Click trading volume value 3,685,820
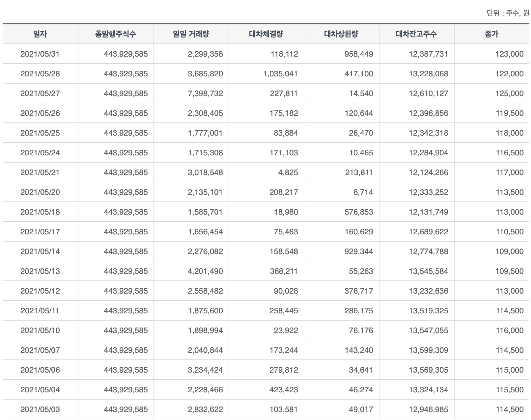The width and height of the screenshot is (531, 420). click(x=205, y=74)
